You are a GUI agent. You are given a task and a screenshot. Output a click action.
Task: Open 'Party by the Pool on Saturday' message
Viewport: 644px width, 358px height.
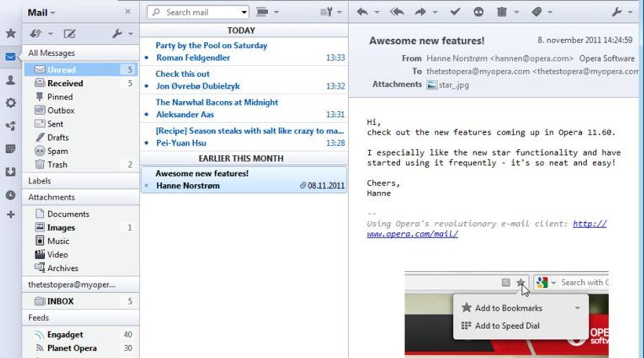(x=244, y=52)
